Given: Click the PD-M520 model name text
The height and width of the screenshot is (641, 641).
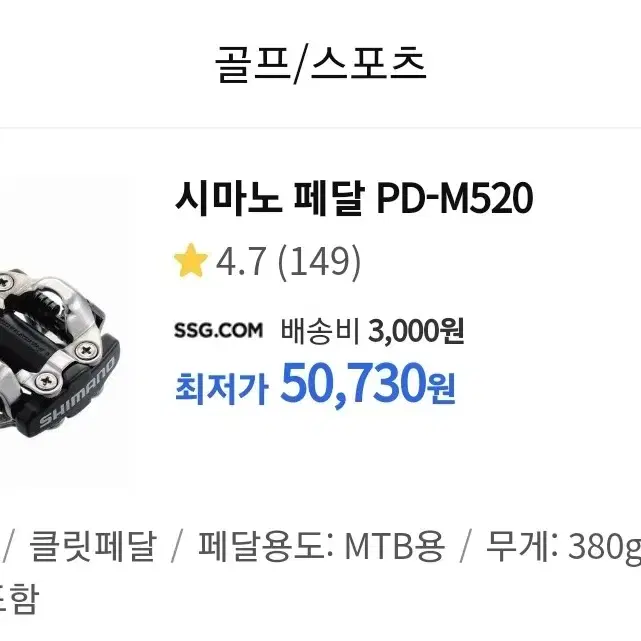Looking at the screenshot, I should tap(455, 199).
